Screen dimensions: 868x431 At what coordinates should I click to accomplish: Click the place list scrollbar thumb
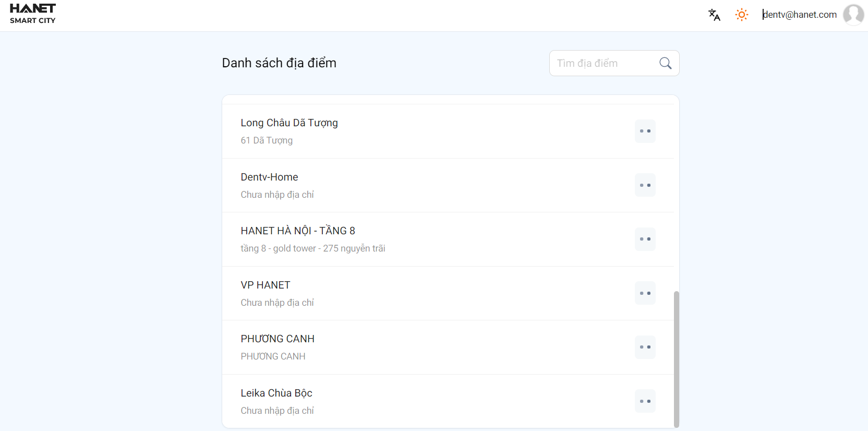coord(677,359)
